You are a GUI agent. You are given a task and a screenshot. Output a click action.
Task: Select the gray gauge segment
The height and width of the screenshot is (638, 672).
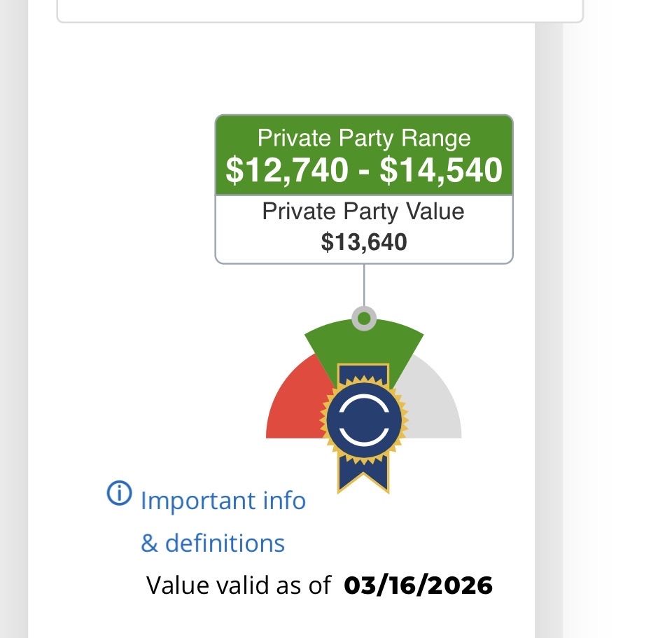(x=434, y=406)
